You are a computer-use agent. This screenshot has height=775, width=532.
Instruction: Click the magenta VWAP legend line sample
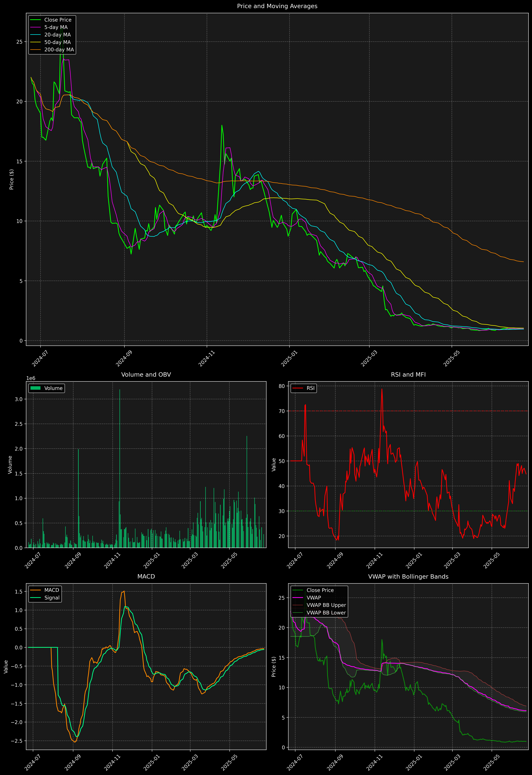click(298, 598)
